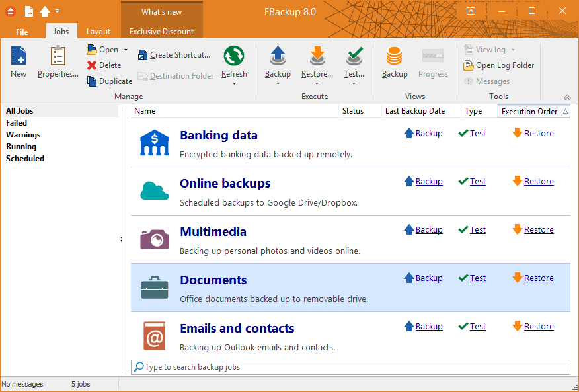Click Restore link for Online backups
Image resolution: width=579 pixels, height=392 pixels.
pyautogui.click(x=539, y=182)
